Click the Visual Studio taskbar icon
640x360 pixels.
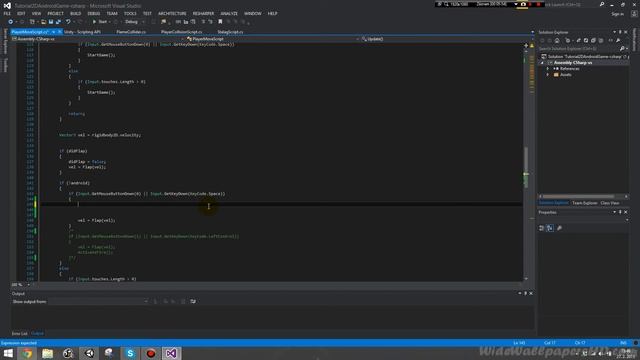click(x=171, y=353)
